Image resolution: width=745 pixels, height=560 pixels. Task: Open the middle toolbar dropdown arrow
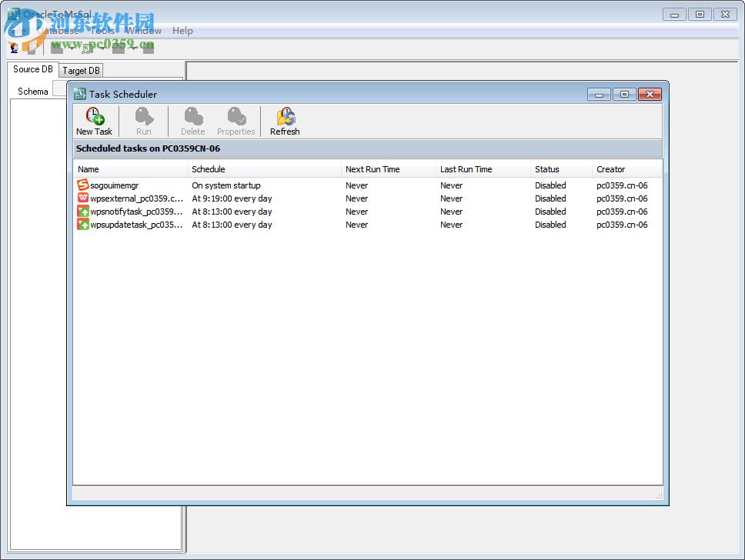(102, 48)
